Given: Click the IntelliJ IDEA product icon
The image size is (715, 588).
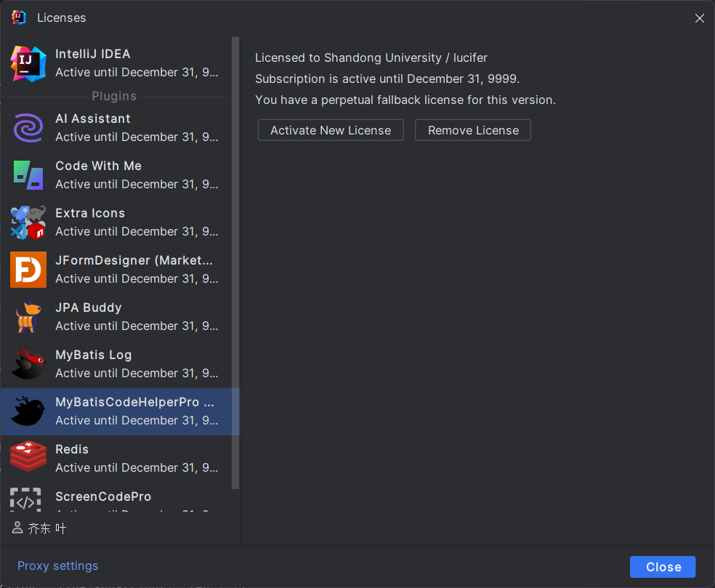Looking at the screenshot, I should pyautogui.click(x=28, y=63).
